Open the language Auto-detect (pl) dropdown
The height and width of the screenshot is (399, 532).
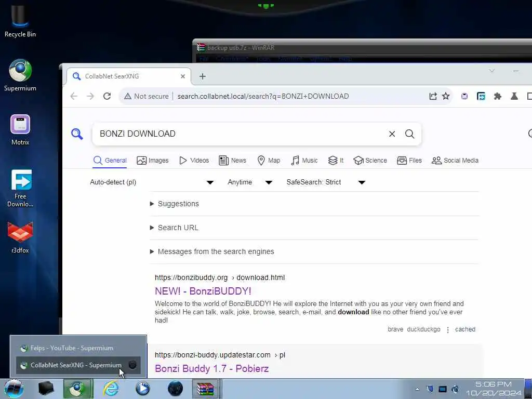[x=152, y=182]
